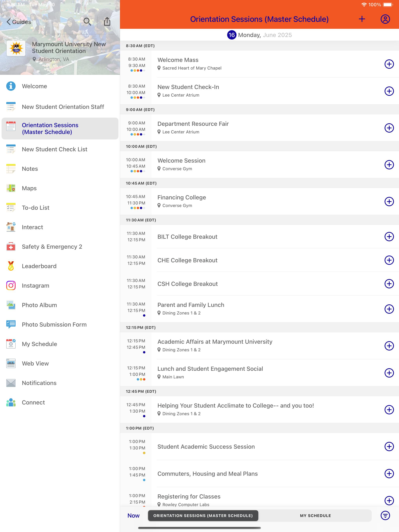Open Safety & Emergency 2 kit icon

pos(11,247)
